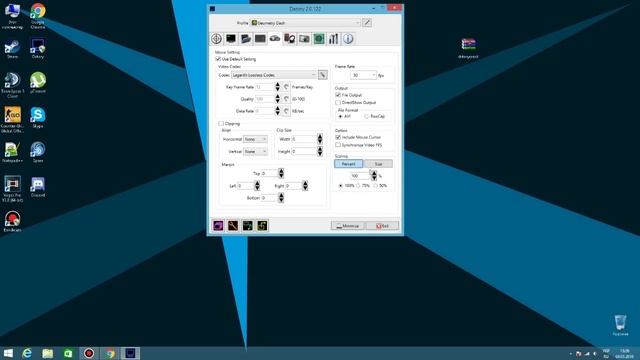640x360 pixels.
Task: Open the Folder settings tab
Action: (x=246, y=39)
